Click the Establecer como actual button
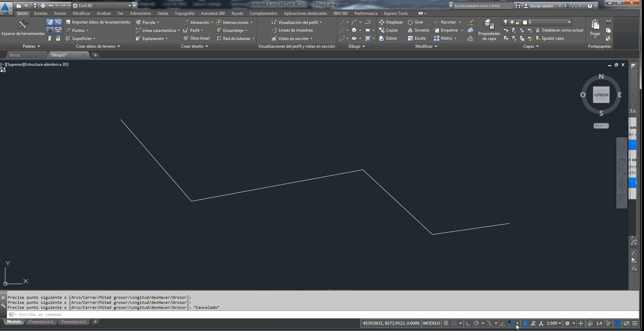 (x=559, y=30)
